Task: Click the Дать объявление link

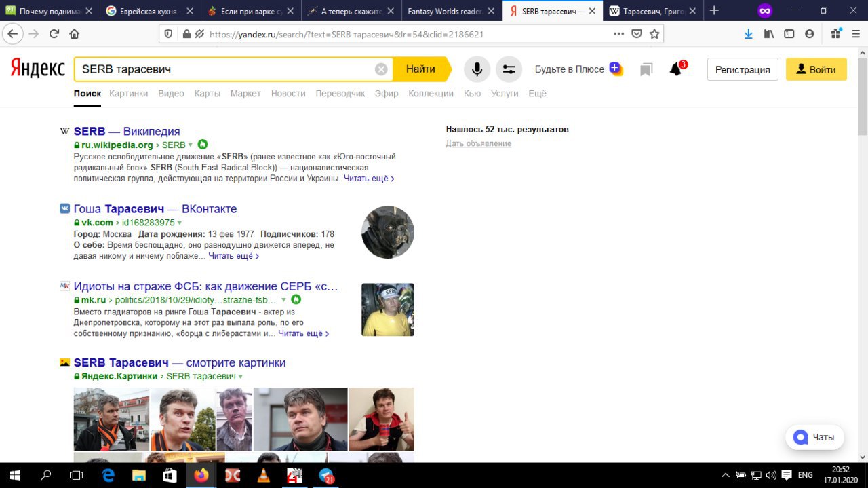Action: 478,143
